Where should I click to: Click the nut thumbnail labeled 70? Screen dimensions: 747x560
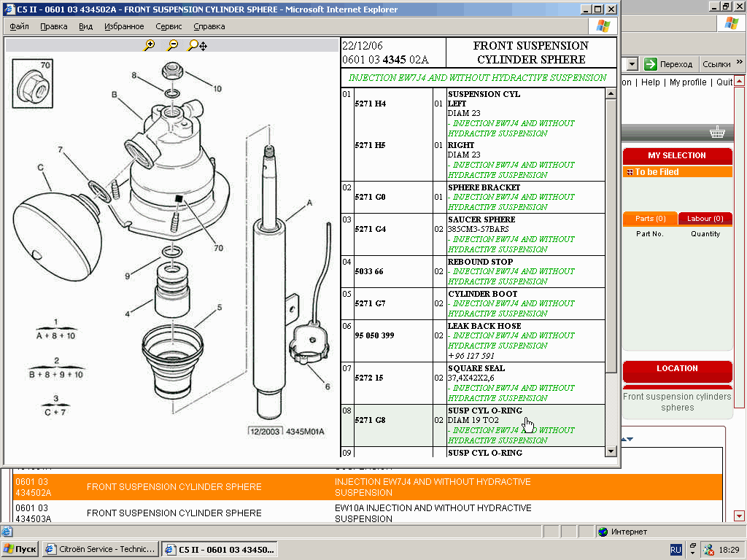pos(32,84)
